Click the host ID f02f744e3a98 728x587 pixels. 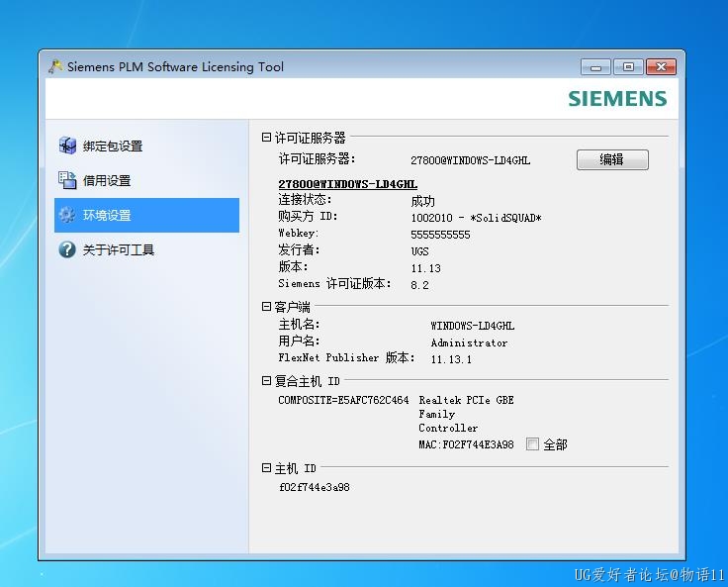pos(315,487)
